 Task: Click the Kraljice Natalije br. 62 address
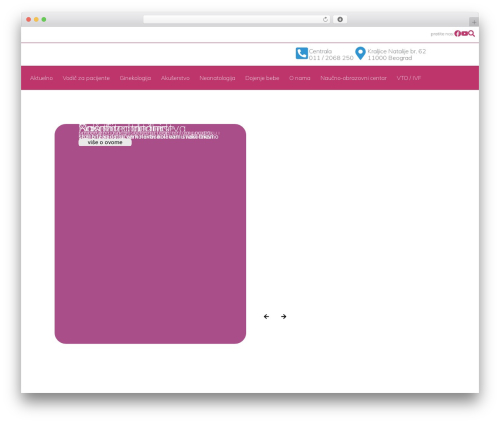[397, 55]
